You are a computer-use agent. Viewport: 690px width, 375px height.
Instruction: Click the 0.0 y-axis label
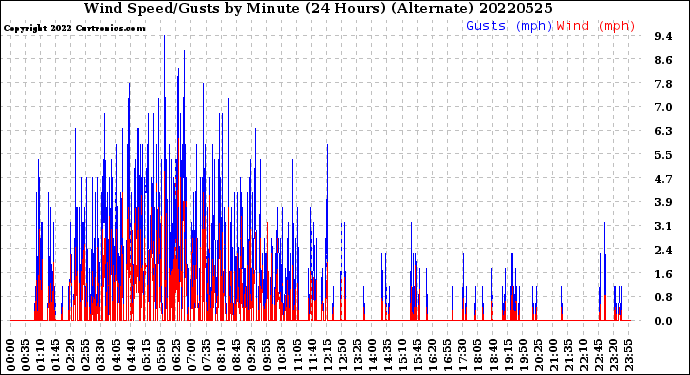(x=664, y=321)
